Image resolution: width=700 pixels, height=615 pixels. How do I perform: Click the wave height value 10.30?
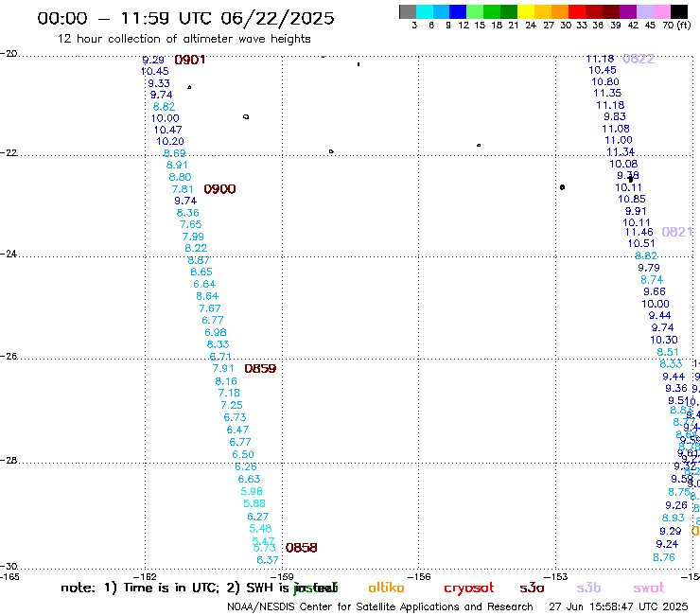pos(664,341)
